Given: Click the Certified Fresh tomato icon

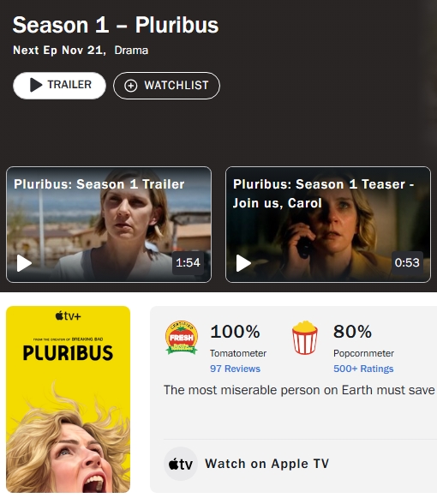Looking at the screenshot, I should pyautogui.click(x=182, y=338).
